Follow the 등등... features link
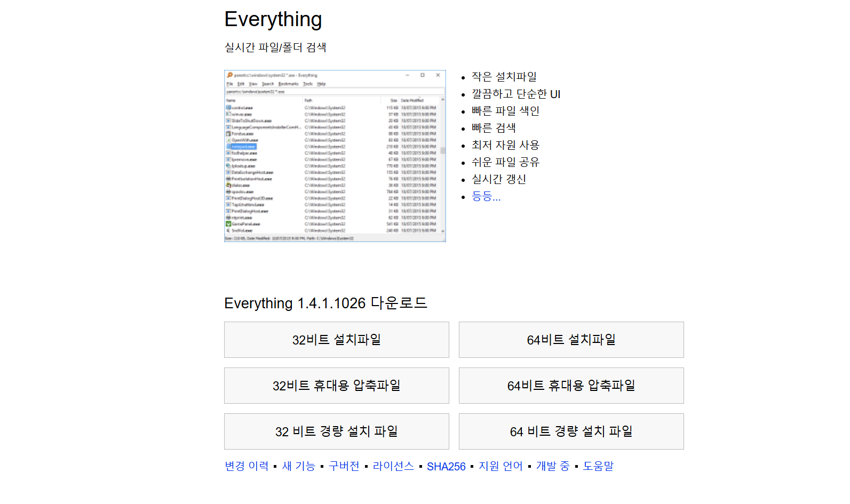850x504 pixels. pyautogui.click(x=486, y=196)
